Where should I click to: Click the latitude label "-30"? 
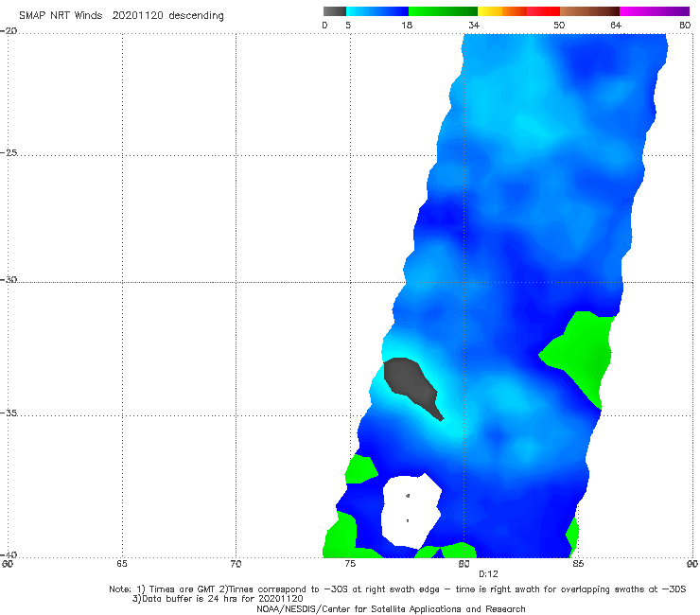click(9, 279)
